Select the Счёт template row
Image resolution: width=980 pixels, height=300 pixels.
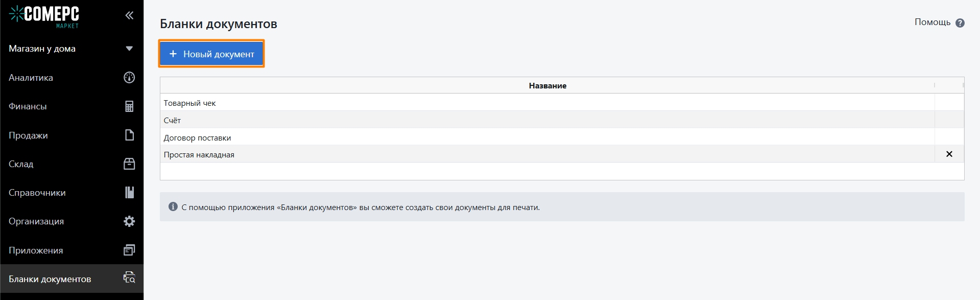click(547, 120)
